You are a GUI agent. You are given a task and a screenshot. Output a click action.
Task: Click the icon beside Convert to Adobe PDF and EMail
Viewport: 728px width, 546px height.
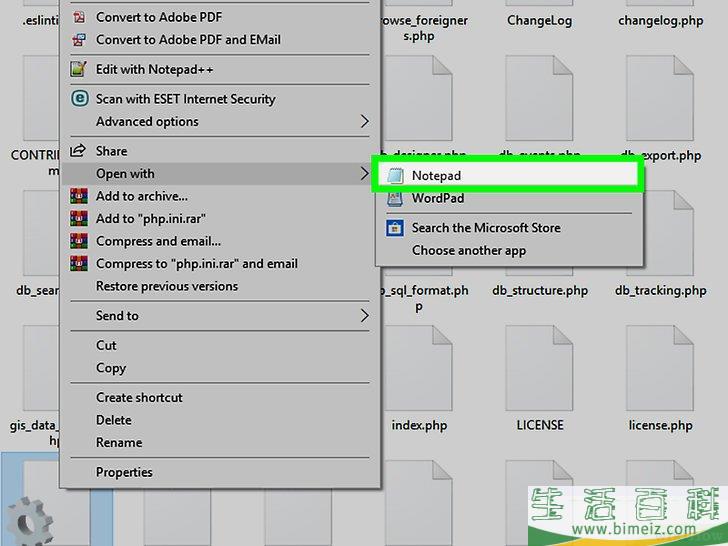coord(79,39)
